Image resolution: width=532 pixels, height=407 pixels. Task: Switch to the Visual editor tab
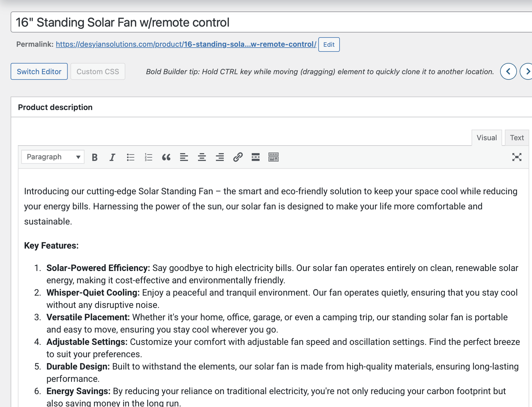click(x=487, y=138)
